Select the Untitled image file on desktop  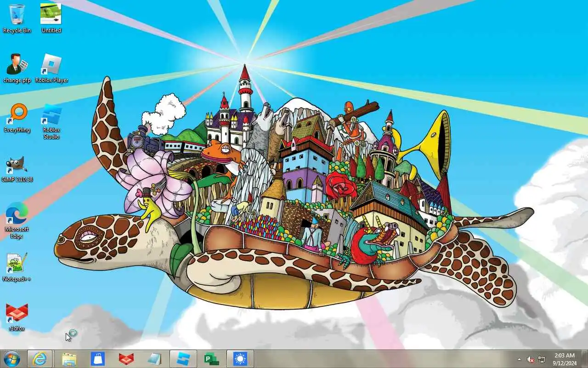coord(51,18)
